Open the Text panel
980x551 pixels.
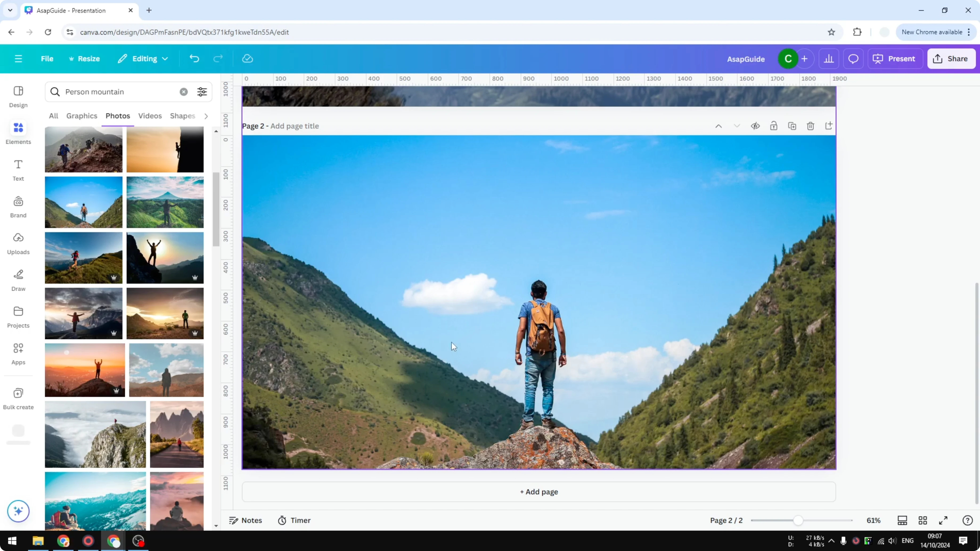tap(18, 170)
